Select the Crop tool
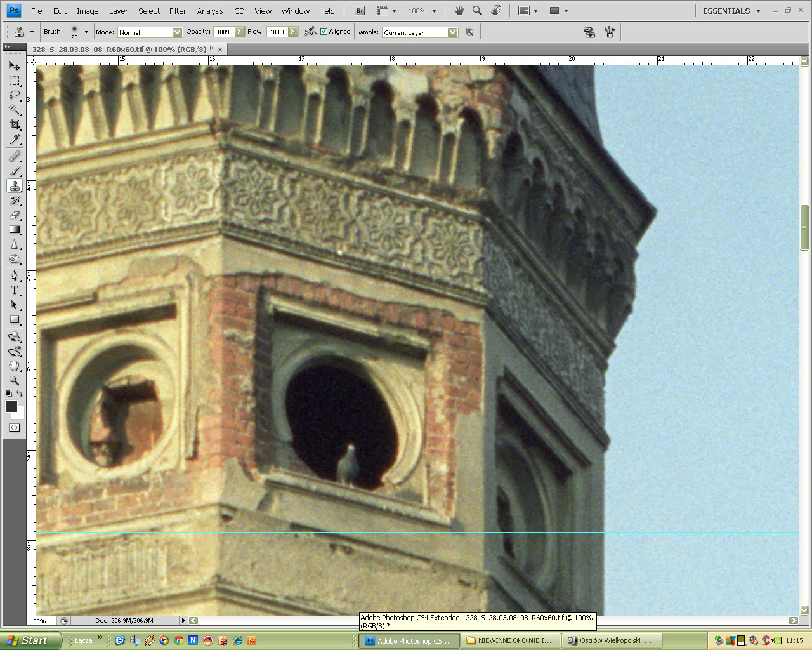The image size is (812, 650). [14, 125]
